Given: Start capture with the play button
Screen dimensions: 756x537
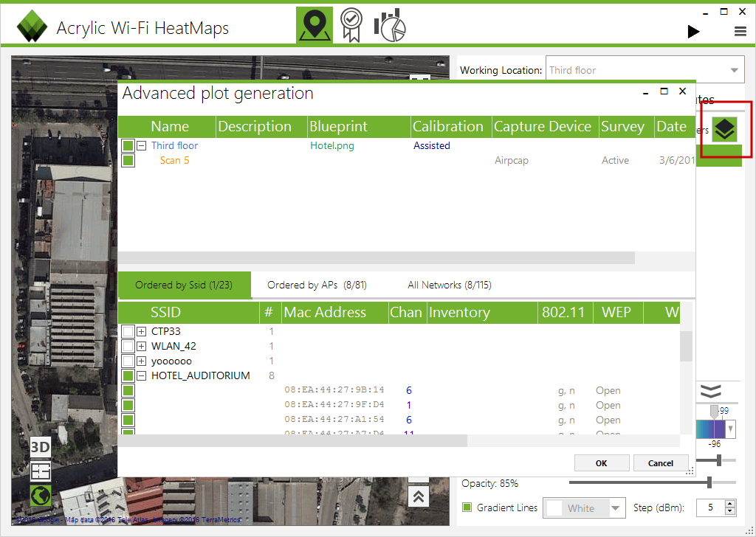Looking at the screenshot, I should 693,32.
